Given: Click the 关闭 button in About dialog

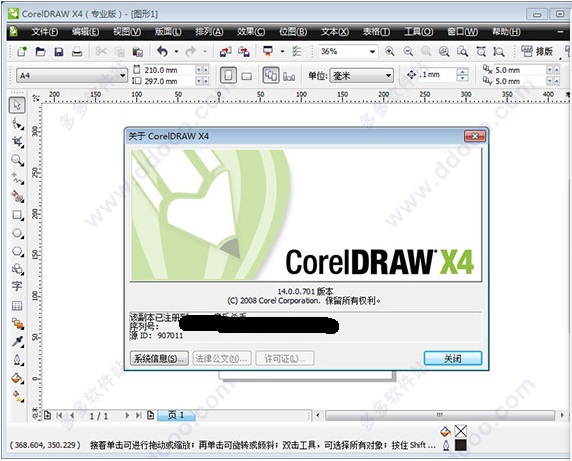Looking at the screenshot, I should pos(453,359).
